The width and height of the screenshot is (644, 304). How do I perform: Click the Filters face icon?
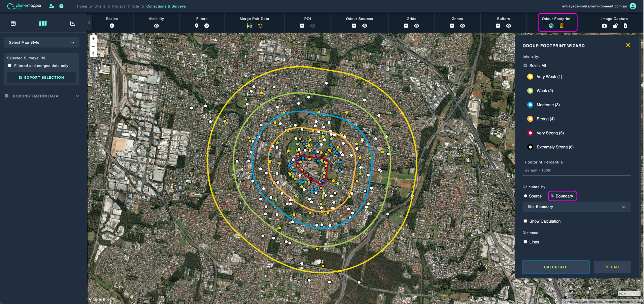pos(207,26)
